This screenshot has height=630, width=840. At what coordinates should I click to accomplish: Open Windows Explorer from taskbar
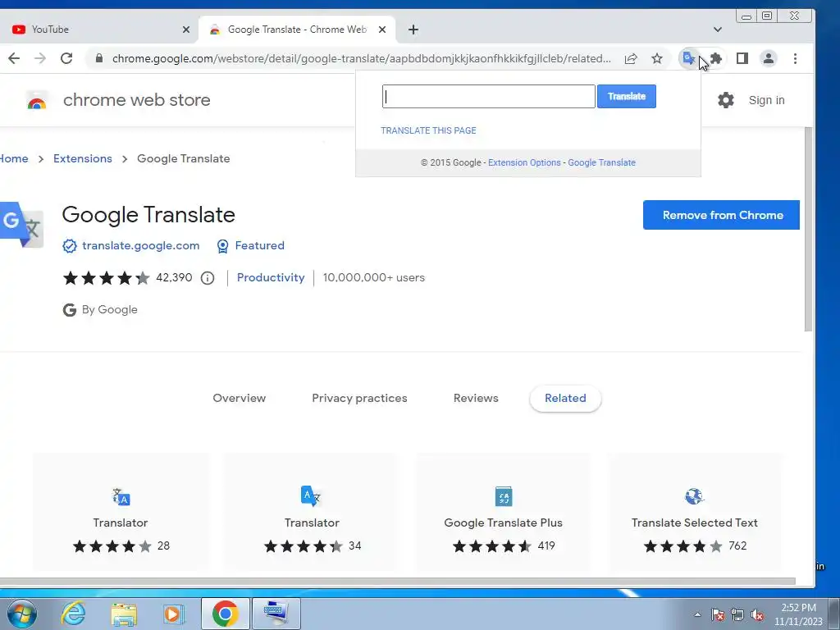tap(124, 614)
